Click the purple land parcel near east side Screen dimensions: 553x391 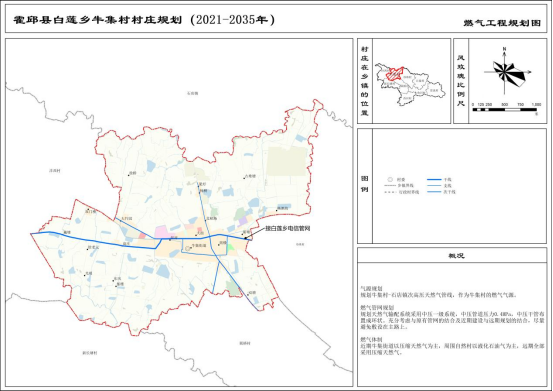[x=243, y=221]
